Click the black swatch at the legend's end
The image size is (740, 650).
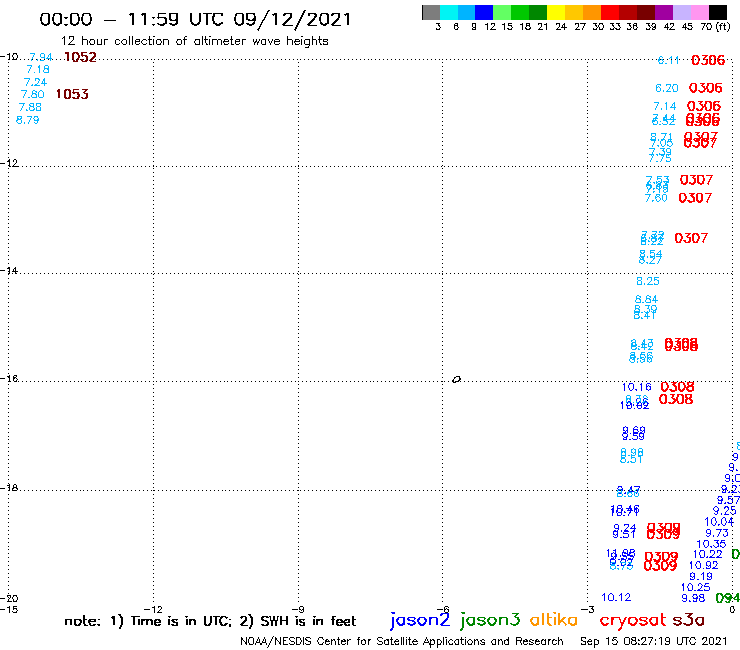tap(718, 12)
